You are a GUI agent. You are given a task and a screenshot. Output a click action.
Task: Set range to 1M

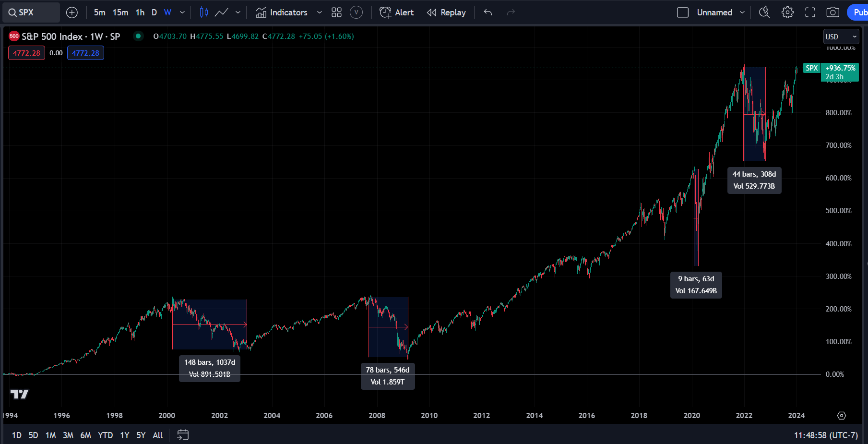tap(50, 435)
